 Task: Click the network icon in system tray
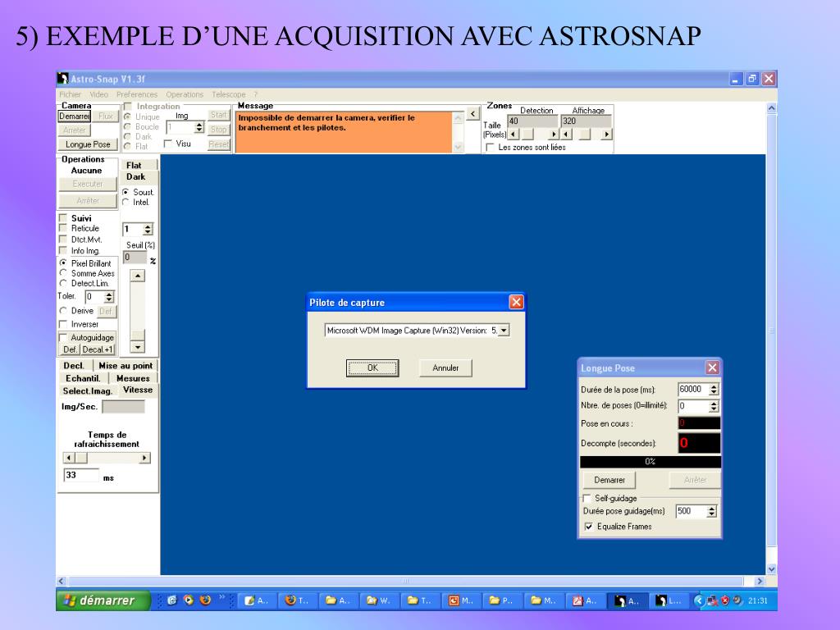pyautogui.click(x=713, y=600)
